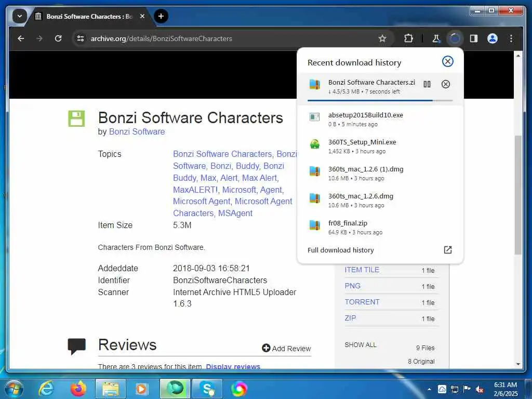Image resolution: width=532 pixels, height=399 pixels.
Task: Click the external-link icon beside Full download history
Action: coord(447,250)
